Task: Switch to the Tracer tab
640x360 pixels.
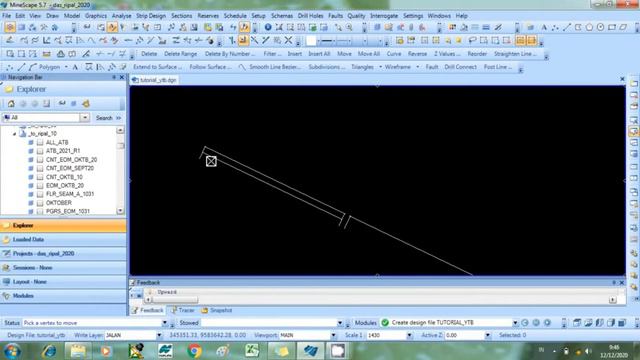Action: [x=182, y=311]
